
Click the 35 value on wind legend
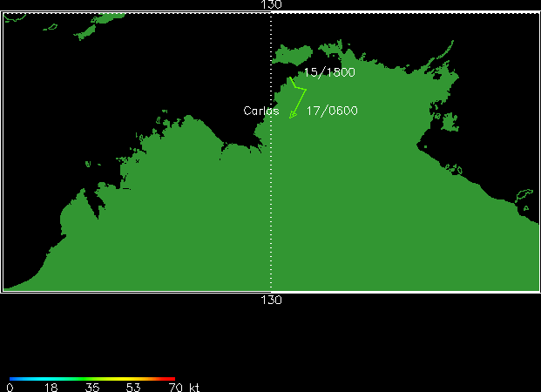point(92,388)
